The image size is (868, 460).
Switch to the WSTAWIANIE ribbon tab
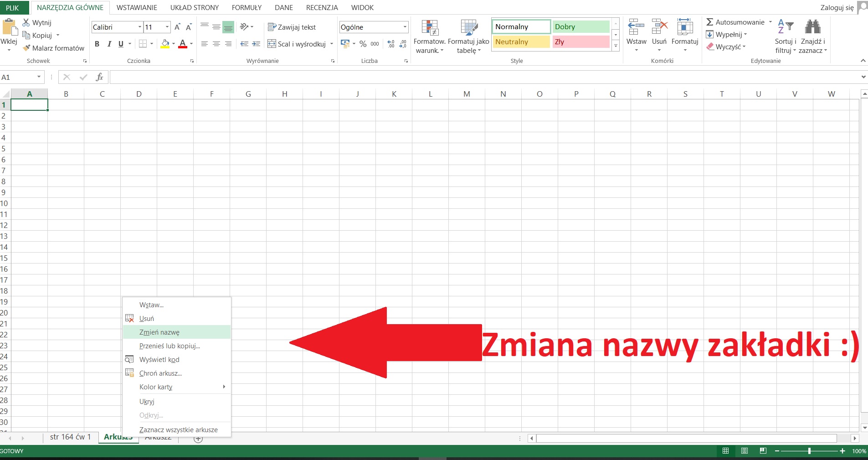(137, 8)
